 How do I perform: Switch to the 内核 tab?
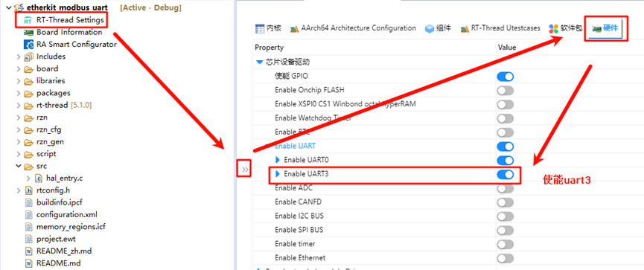point(268,28)
